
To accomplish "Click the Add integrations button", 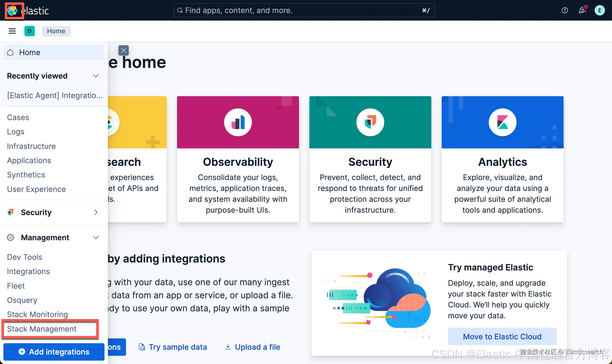I will [x=54, y=351].
